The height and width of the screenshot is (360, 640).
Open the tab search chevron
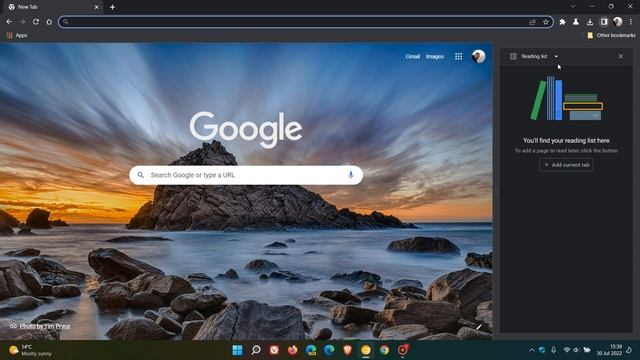click(573, 7)
